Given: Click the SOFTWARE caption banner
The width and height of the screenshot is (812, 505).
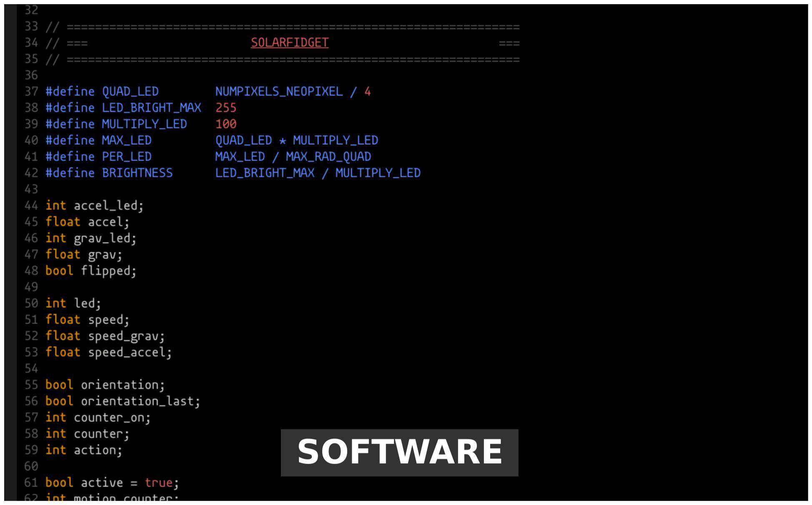Looking at the screenshot, I should coord(399,452).
